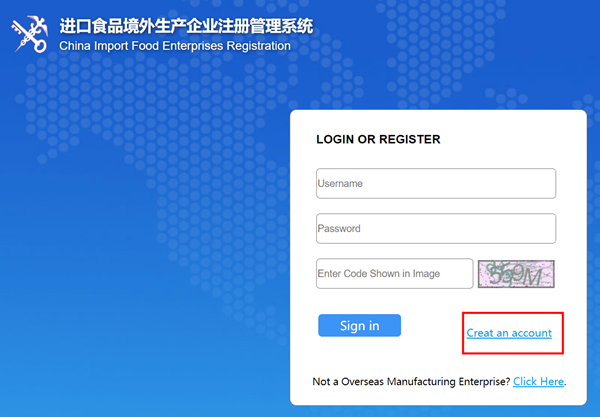Click the 'Enter Code Shown in Image' field
This screenshot has height=417, width=600.
coord(394,274)
